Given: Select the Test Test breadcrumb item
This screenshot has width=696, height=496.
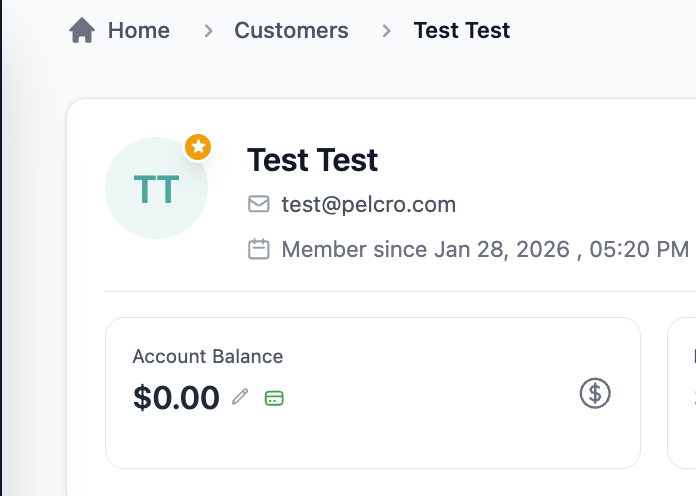Looking at the screenshot, I should pyautogui.click(x=462, y=31).
